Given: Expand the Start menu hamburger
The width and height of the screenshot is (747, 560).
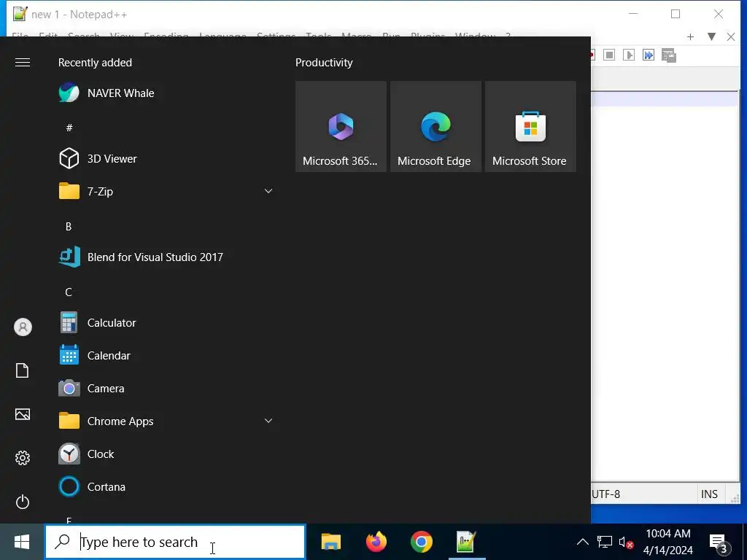Looking at the screenshot, I should [23, 63].
